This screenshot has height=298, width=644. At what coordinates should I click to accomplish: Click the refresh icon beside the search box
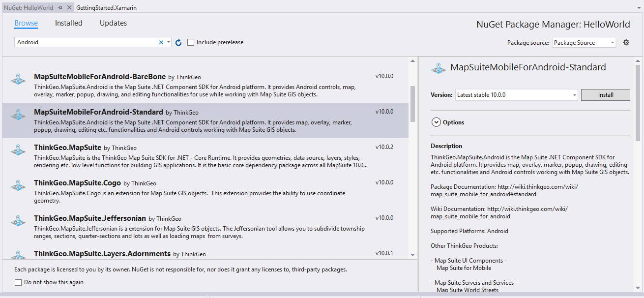click(x=178, y=43)
